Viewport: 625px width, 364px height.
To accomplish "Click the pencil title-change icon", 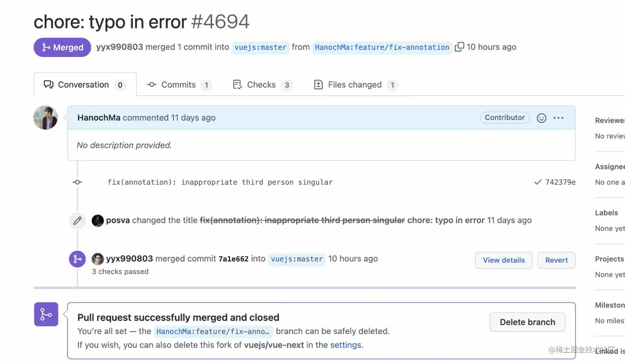I will (x=77, y=221).
